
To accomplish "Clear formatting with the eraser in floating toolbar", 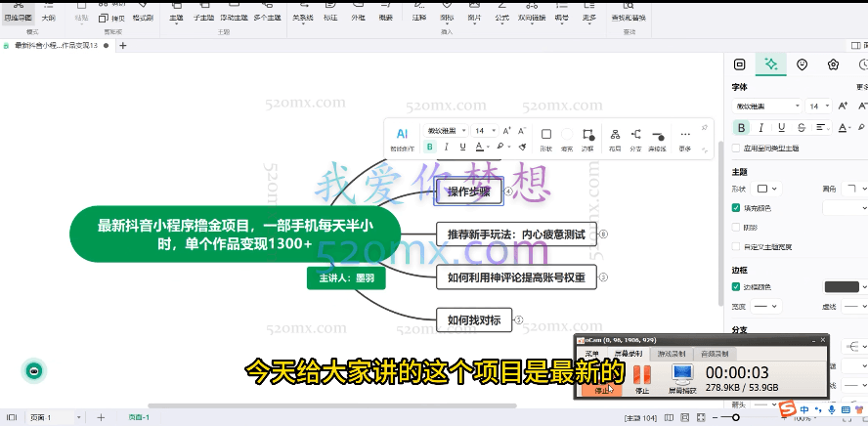I will (522, 147).
